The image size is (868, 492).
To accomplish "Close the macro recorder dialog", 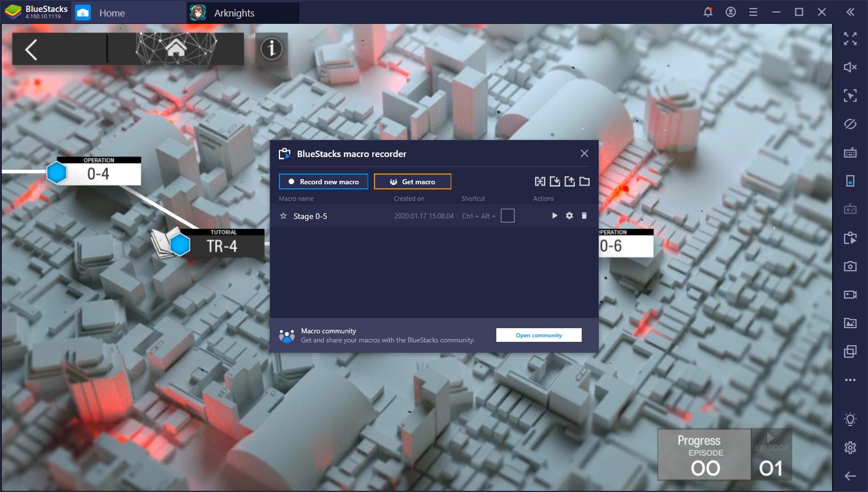I will click(585, 154).
